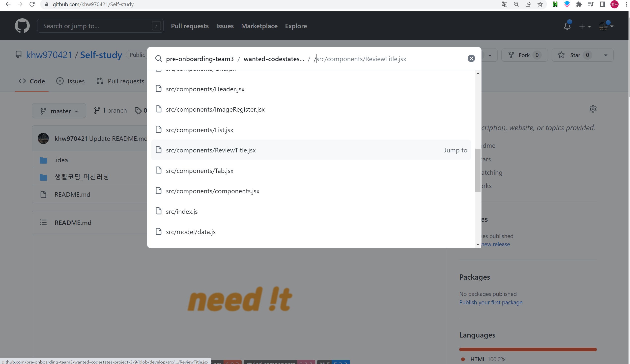
Task: Click the Search or jump to field
Action: point(96,26)
